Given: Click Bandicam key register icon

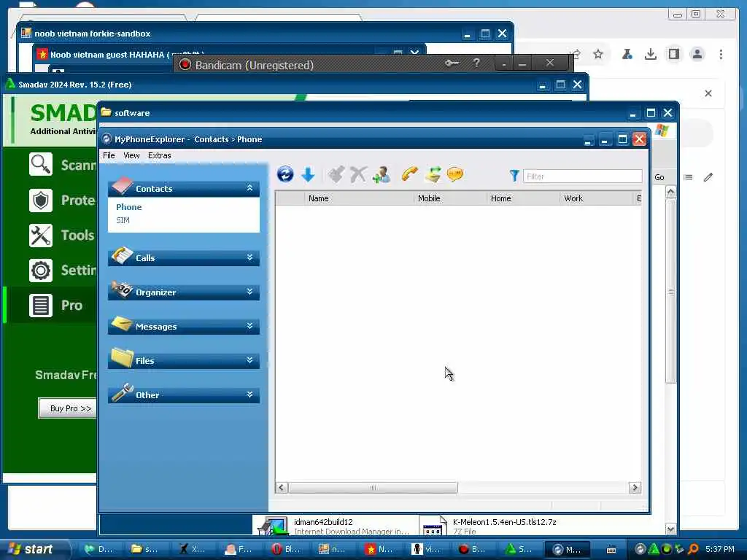Looking at the screenshot, I should pos(452,63).
